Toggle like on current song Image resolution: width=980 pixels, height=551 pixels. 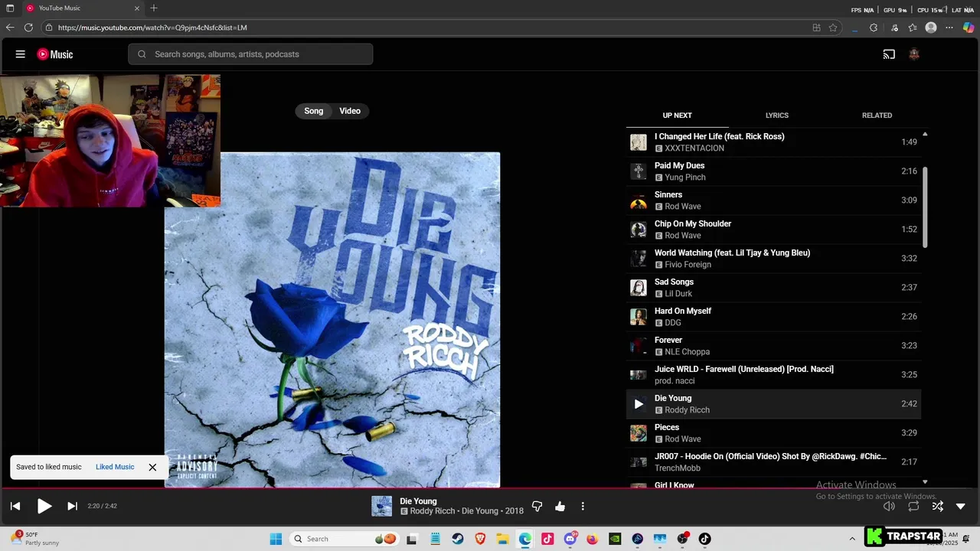point(560,506)
